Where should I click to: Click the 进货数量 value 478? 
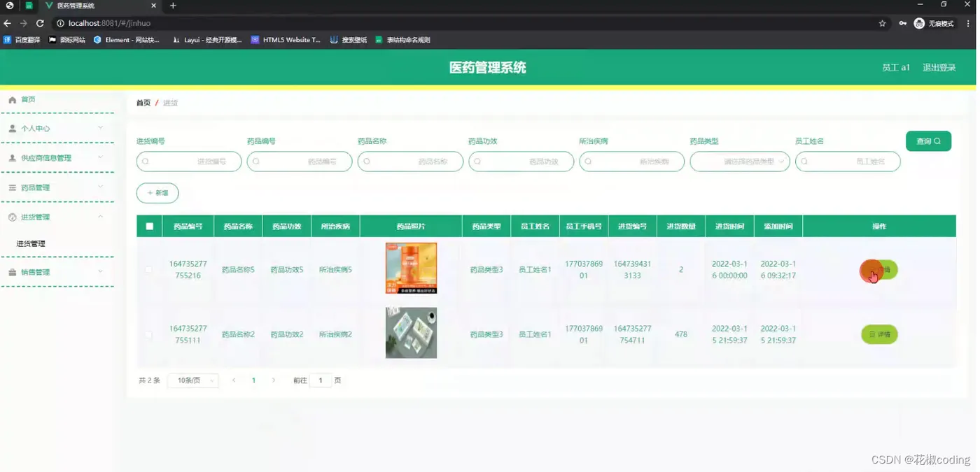click(681, 335)
